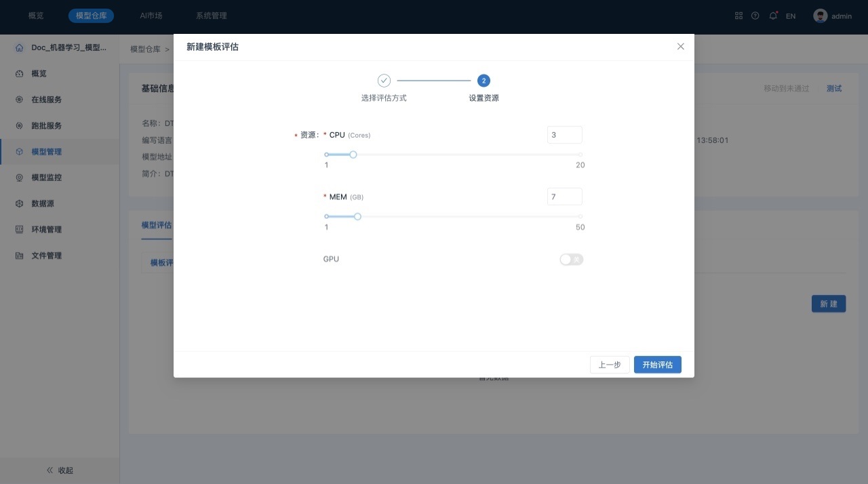Click the 数据源 sidebar icon
Screen dimensions: 868x484
[x=19, y=203]
